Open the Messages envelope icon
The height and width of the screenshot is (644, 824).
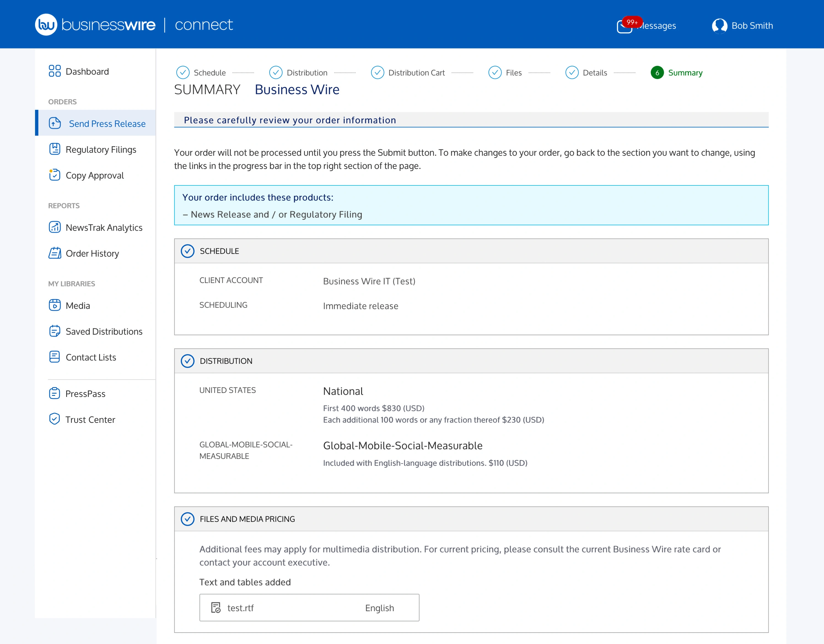pyautogui.click(x=624, y=27)
